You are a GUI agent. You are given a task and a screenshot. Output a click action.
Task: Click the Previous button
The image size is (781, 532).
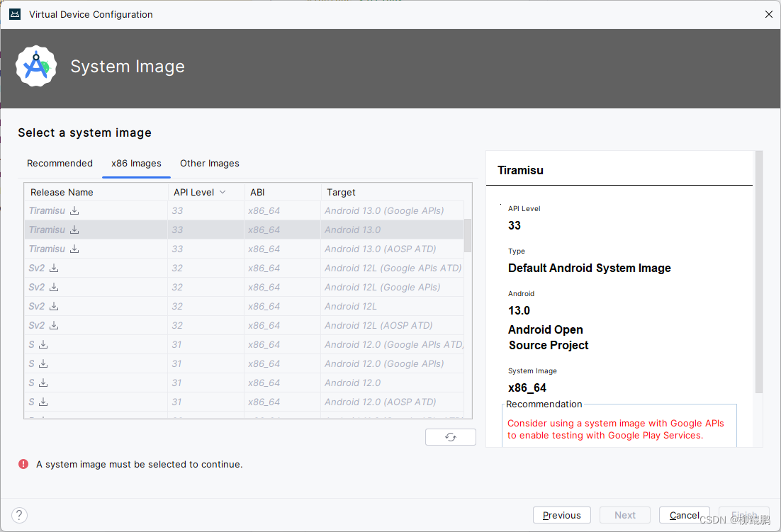coord(562,515)
